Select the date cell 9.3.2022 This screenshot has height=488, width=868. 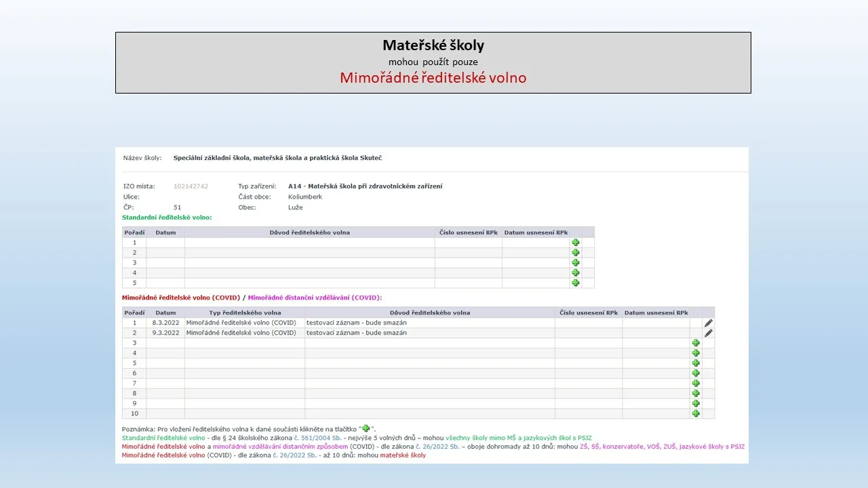click(x=165, y=333)
